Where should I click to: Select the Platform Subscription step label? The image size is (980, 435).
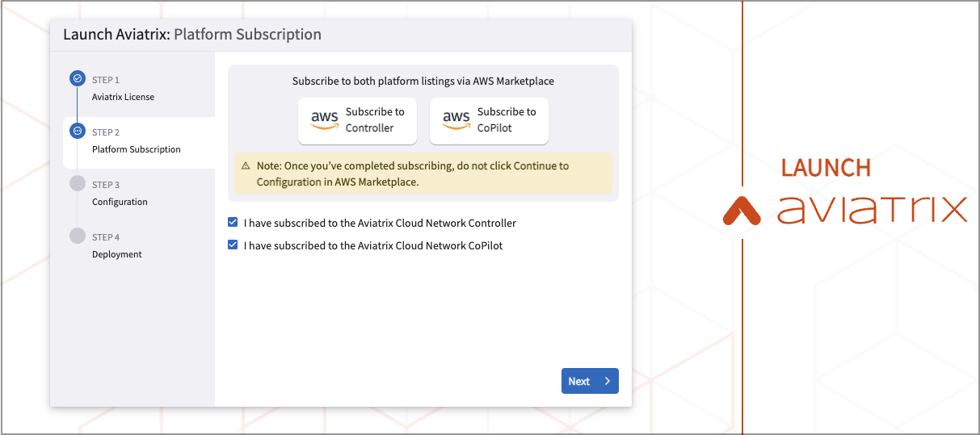(136, 149)
